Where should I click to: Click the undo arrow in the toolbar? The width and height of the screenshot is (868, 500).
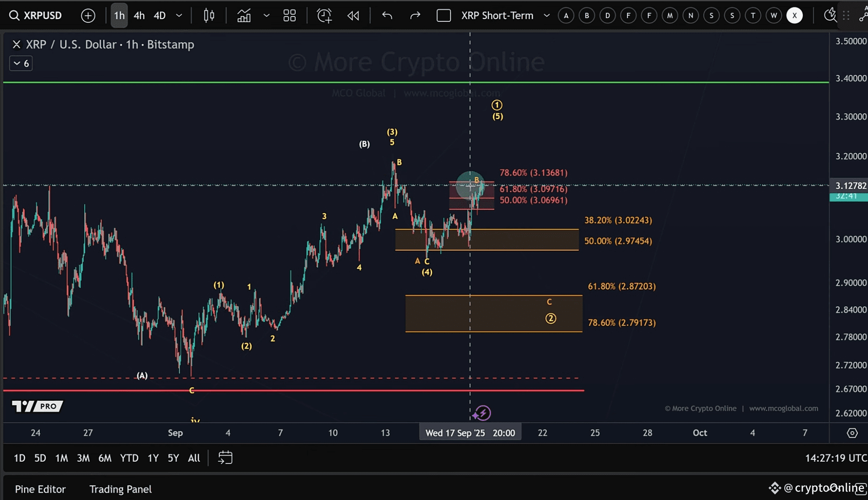click(x=387, y=15)
